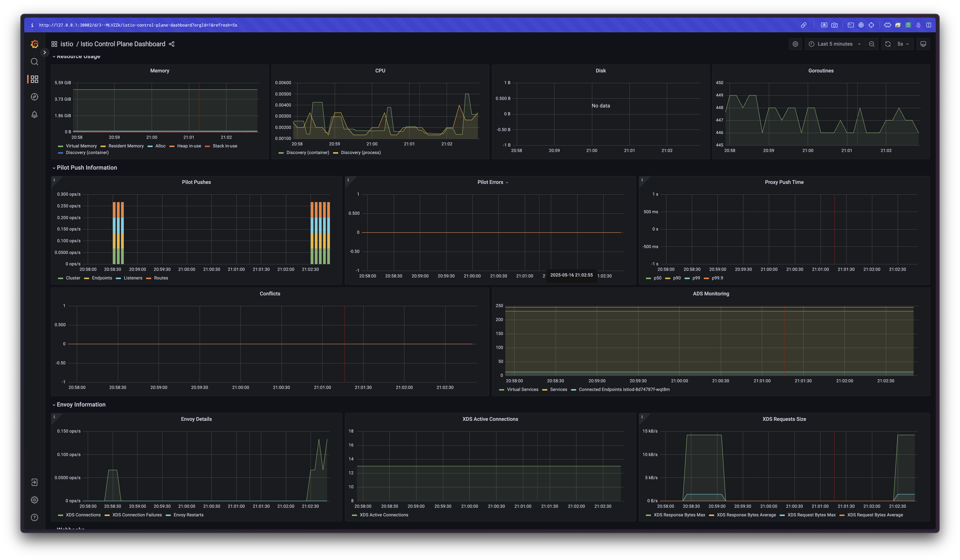Click the cycle view mode monitor icon
This screenshot has width=960, height=560.
pyautogui.click(x=923, y=44)
